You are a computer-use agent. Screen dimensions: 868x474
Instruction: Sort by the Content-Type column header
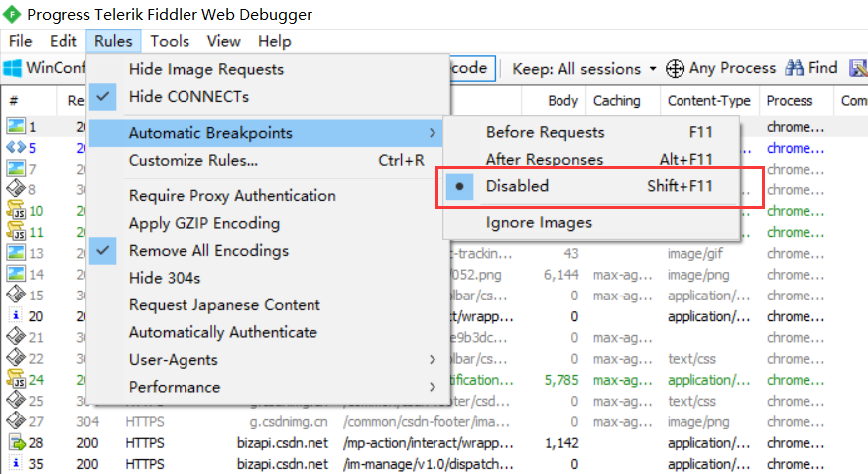coord(709,101)
